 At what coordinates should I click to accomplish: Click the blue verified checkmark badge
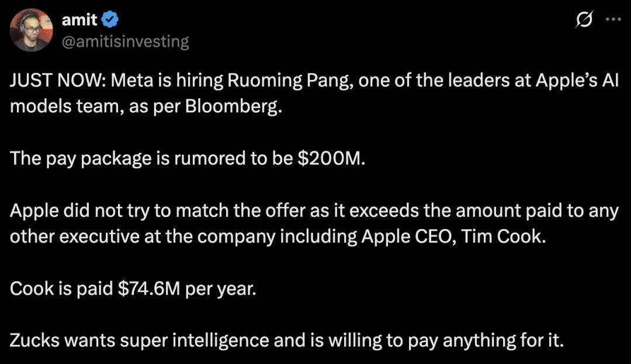click(x=110, y=20)
